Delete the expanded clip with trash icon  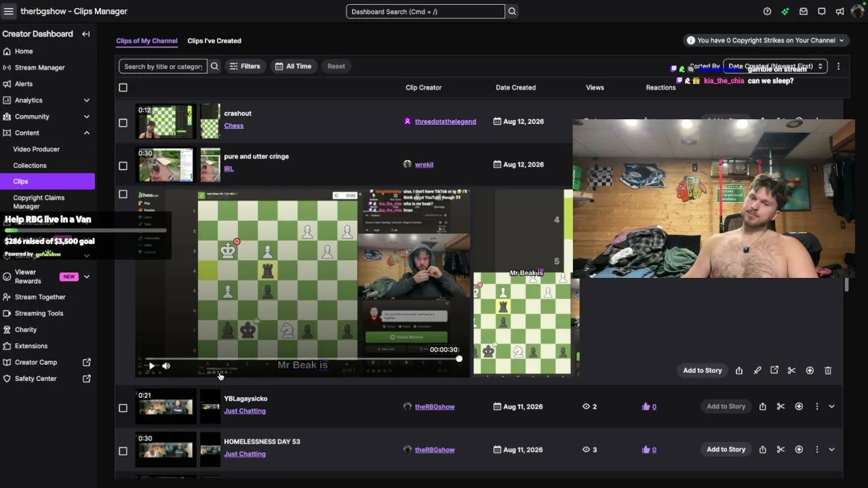point(828,371)
